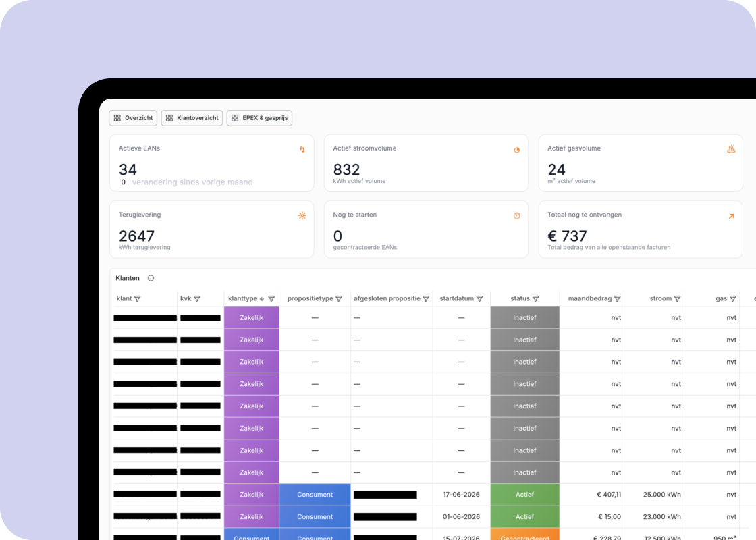The width and height of the screenshot is (756, 540).
Task: Click the maandbedrag column header label
Action: [x=590, y=299]
